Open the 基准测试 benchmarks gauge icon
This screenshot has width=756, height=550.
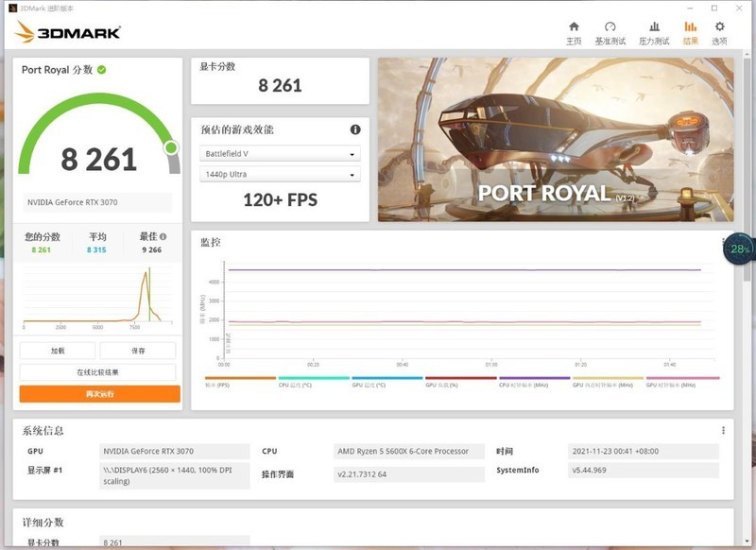pyautogui.click(x=610, y=26)
